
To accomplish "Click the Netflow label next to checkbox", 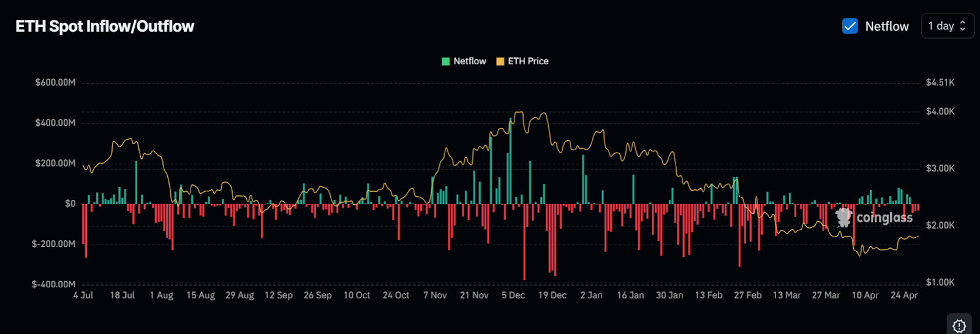I will tap(886, 26).
